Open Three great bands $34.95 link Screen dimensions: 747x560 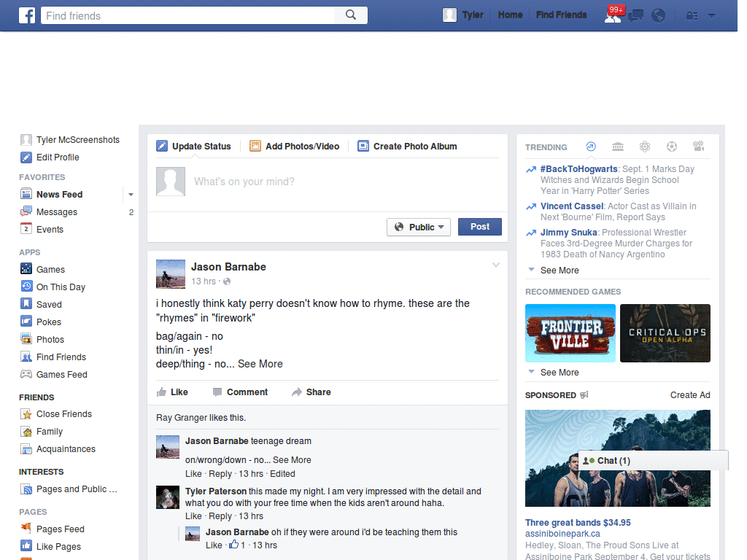click(x=578, y=522)
